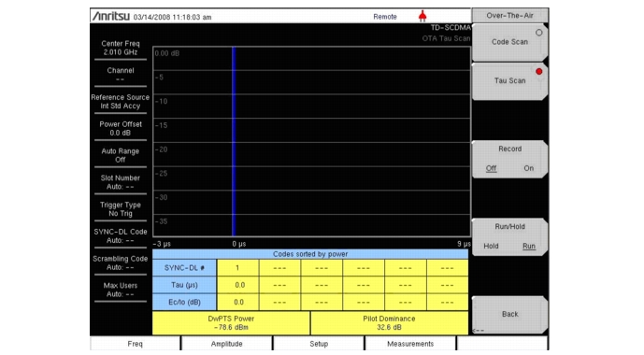Image resolution: width=644 pixels, height=355 pixels.
Task: Open the Setup menu
Action: (x=319, y=344)
